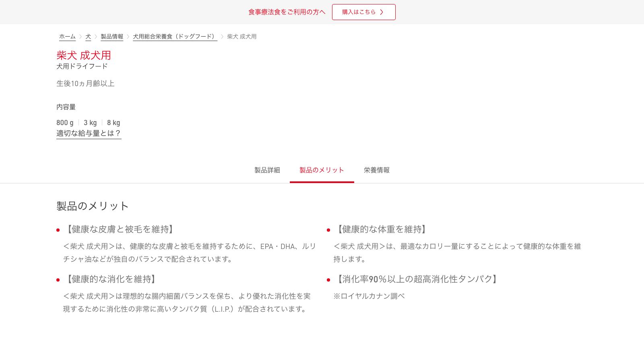Click the 【消化率90％以上の超高消化性タンパク】 heading
This screenshot has height=362, width=644.
(417, 279)
